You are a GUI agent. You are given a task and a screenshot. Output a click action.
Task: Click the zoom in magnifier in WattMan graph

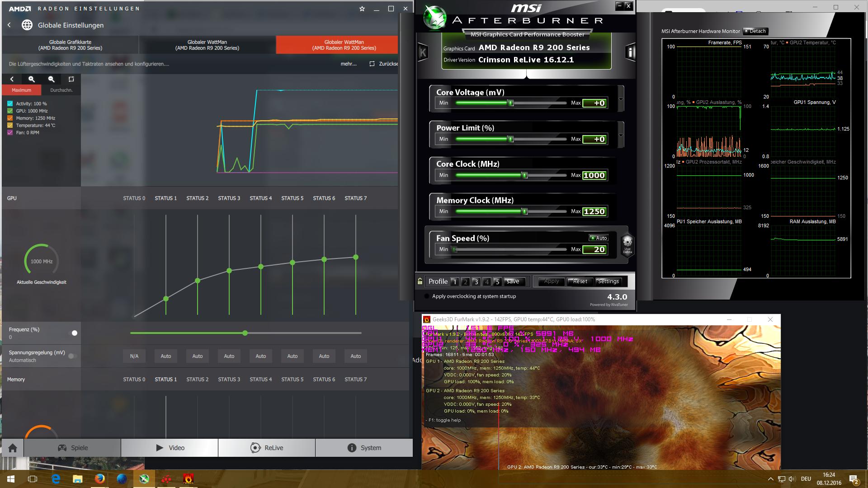tap(32, 79)
